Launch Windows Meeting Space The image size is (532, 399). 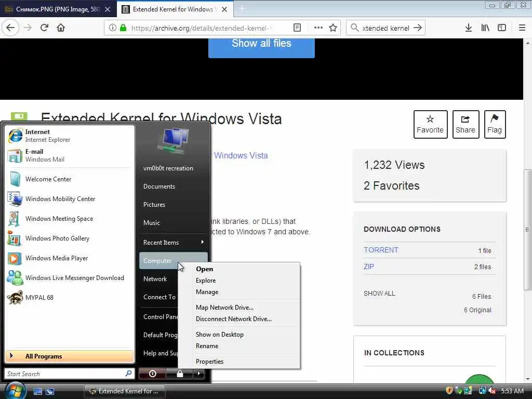(x=71, y=219)
